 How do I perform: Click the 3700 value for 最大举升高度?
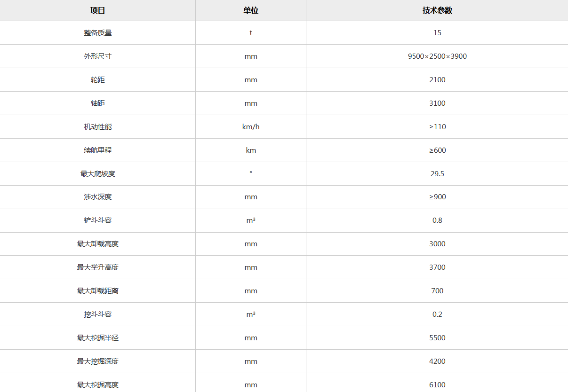coord(437,267)
